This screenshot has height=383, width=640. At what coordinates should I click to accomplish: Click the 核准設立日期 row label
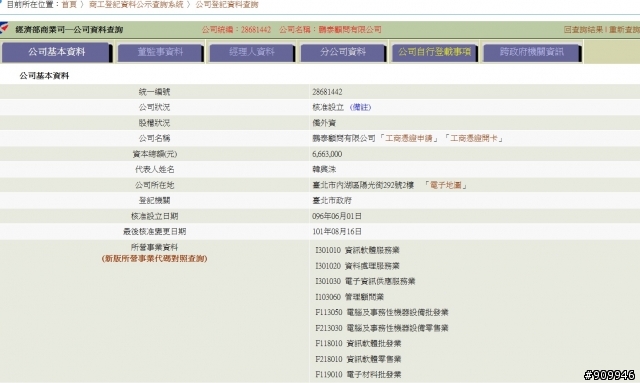click(154, 216)
